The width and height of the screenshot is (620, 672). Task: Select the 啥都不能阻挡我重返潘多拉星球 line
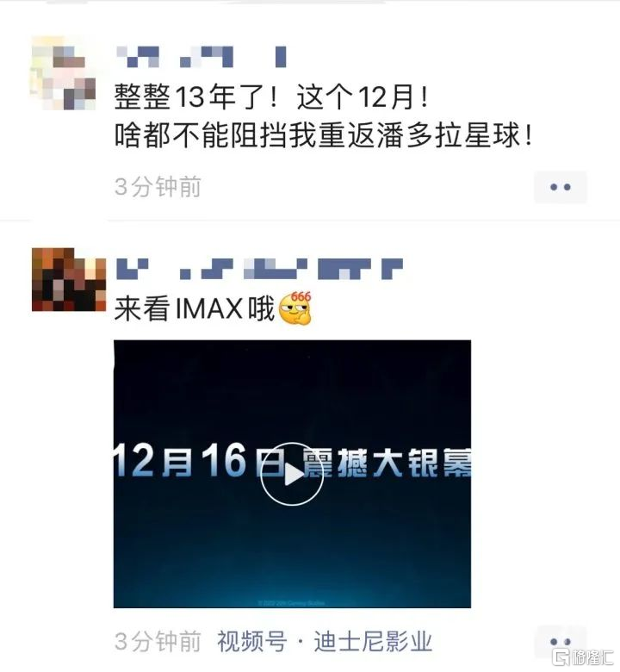tap(324, 135)
